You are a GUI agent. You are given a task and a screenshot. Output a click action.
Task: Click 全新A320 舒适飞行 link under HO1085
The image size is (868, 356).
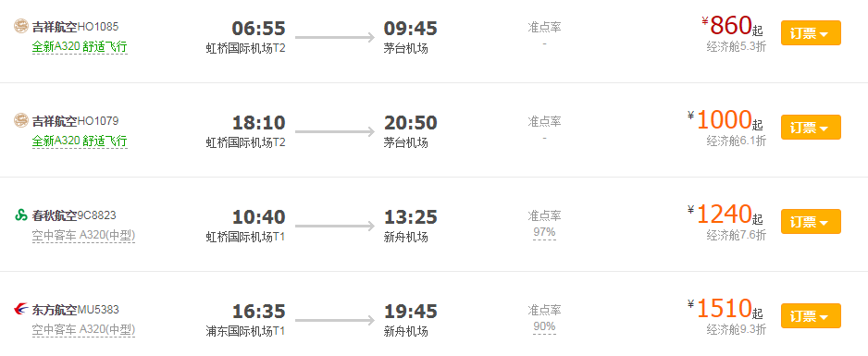[x=80, y=47]
